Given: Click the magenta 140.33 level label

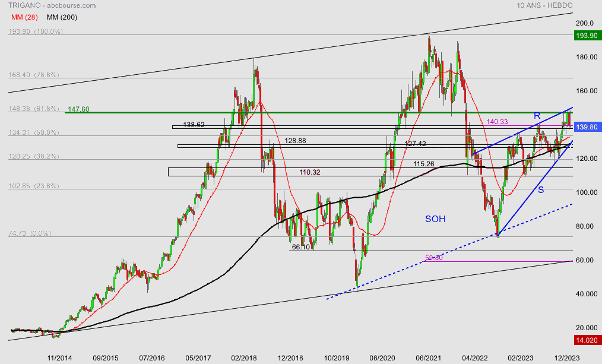Looking at the screenshot, I should pos(497,122).
